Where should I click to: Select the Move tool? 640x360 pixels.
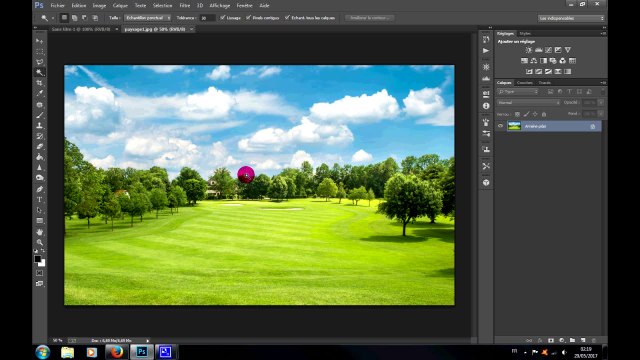click(40, 41)
